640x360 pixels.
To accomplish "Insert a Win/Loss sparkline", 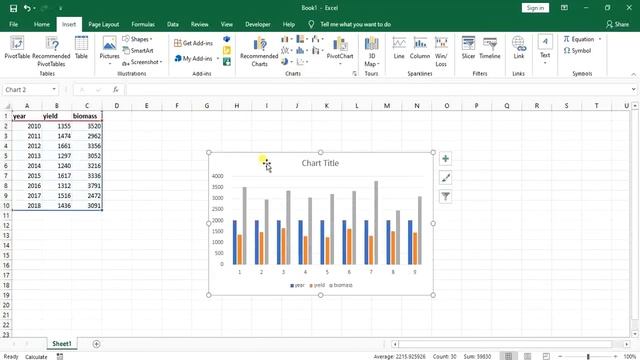I will tap(441, 51).
